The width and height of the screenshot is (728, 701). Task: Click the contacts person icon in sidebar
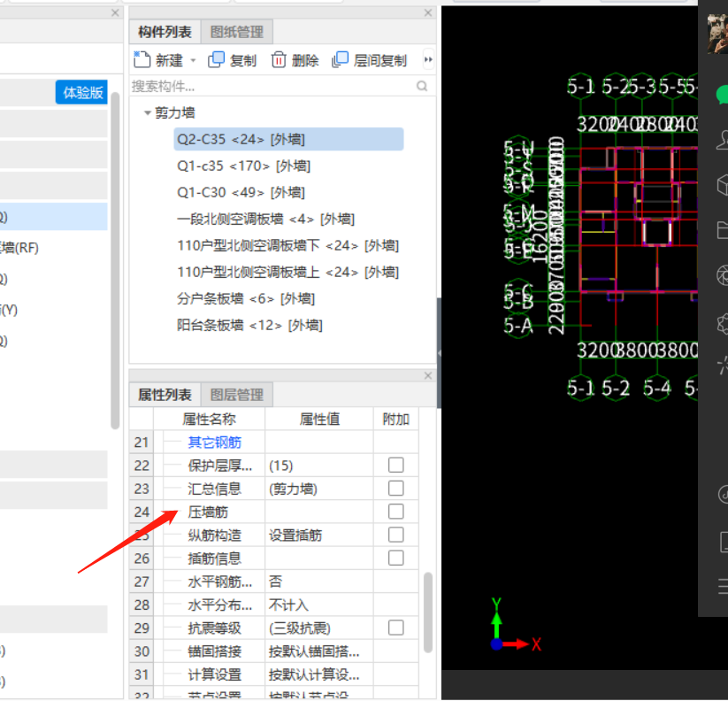pyautogui.click(x=723, y=140)
